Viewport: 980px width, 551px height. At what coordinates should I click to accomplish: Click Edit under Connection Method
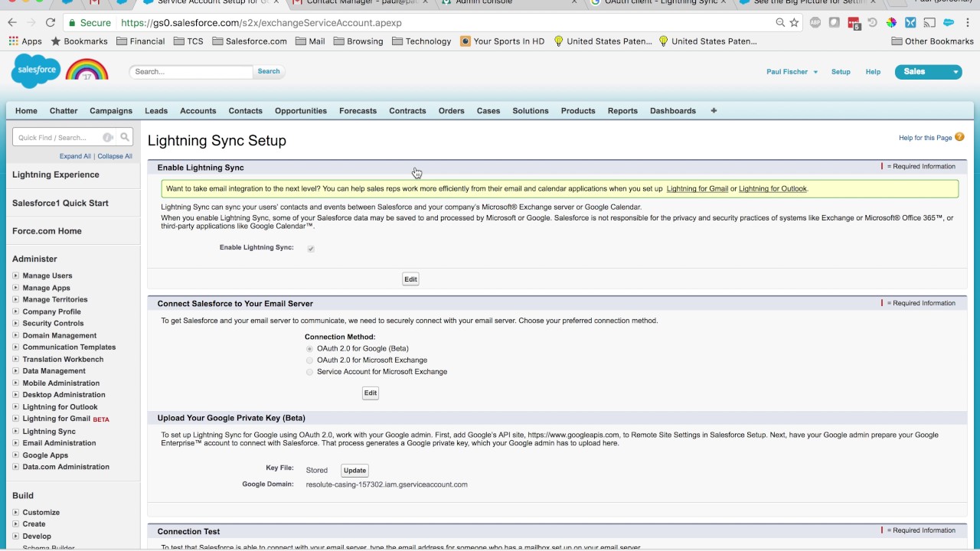(x=371, y=393)
